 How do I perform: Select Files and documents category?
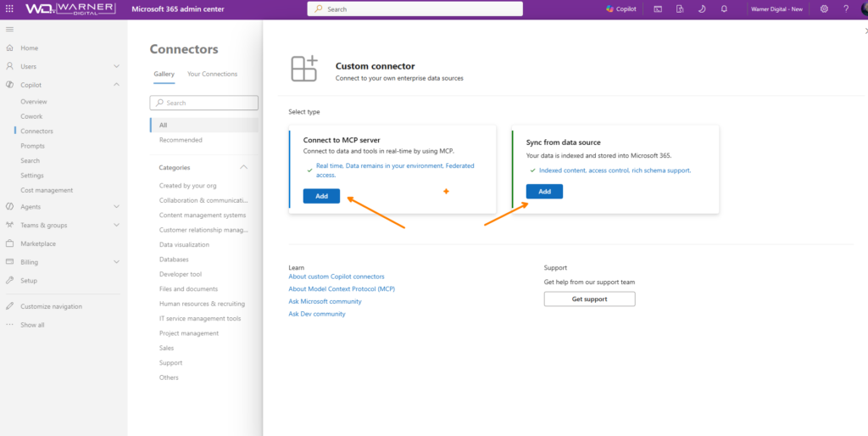point(188,289)
